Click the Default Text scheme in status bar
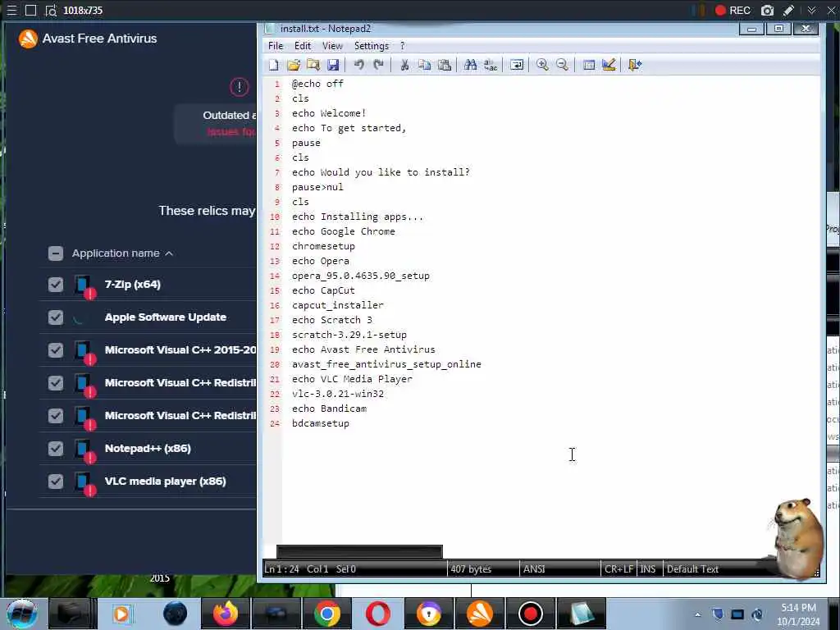This screenshot has width=840, height=630. (692, 569)
